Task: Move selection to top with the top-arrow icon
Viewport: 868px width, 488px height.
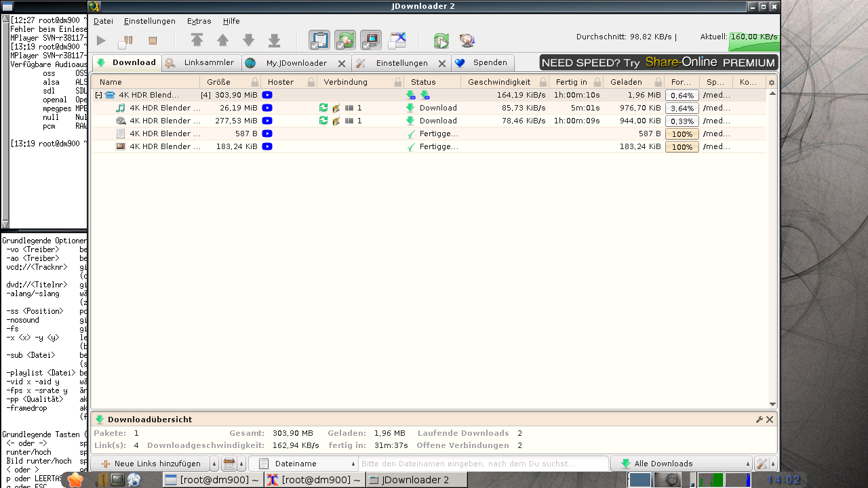Action: 197,41
